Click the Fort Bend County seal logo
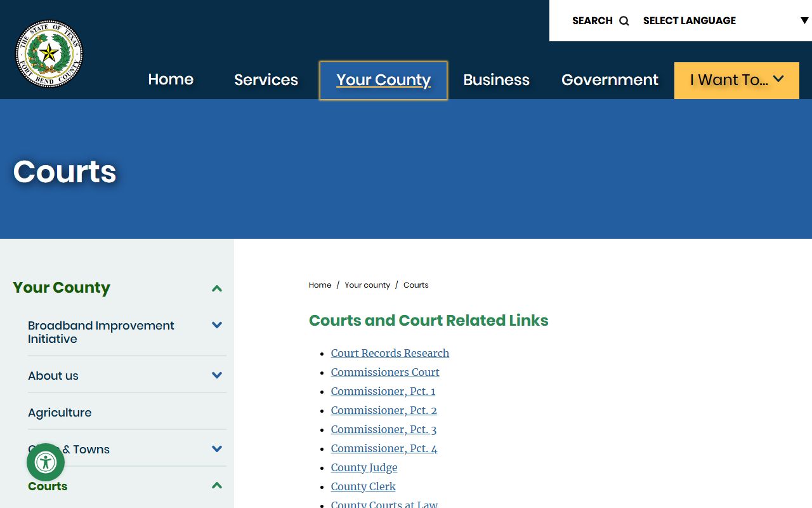 point(49,53)
